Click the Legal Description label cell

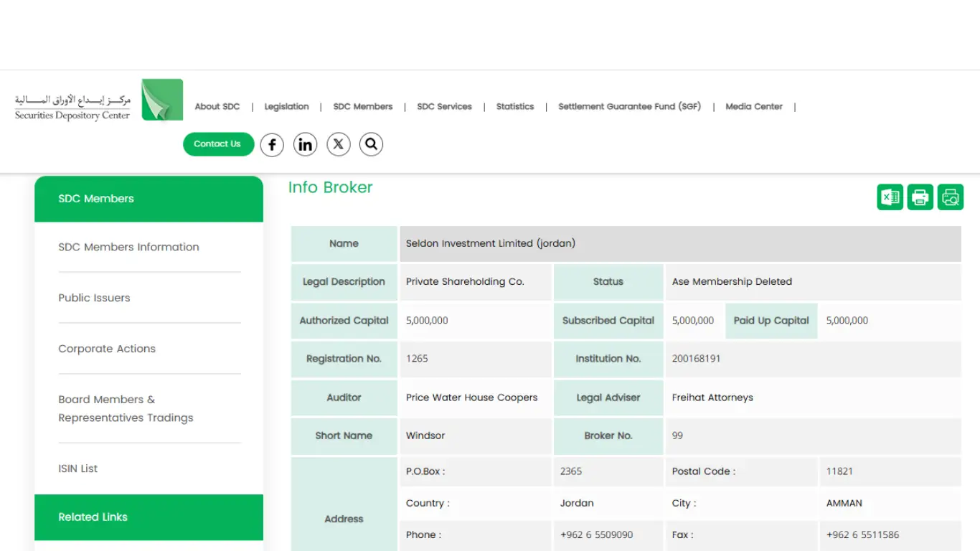click(344, 282)
